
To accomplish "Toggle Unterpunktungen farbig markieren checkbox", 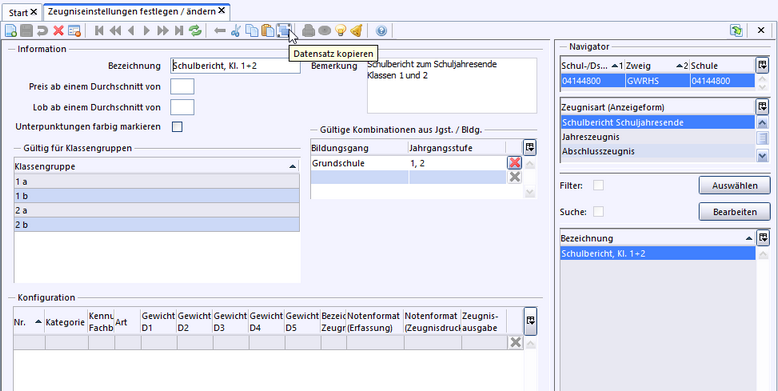I will pyautogui.click(x=177, y=127).
